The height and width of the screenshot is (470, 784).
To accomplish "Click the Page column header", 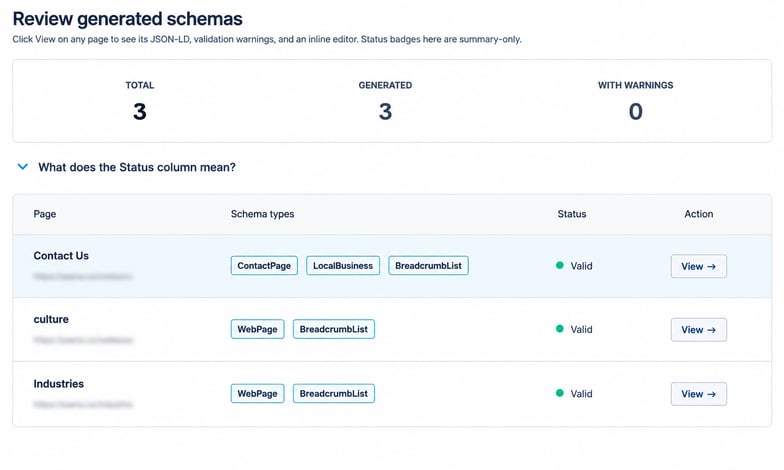I will [44, 214].
